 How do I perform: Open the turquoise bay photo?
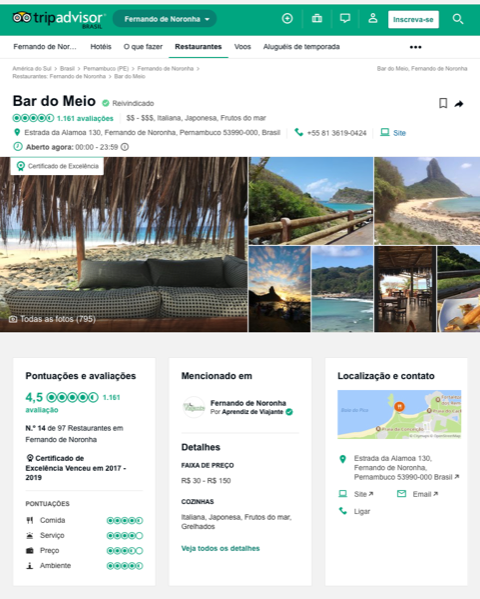pos(342,289)
